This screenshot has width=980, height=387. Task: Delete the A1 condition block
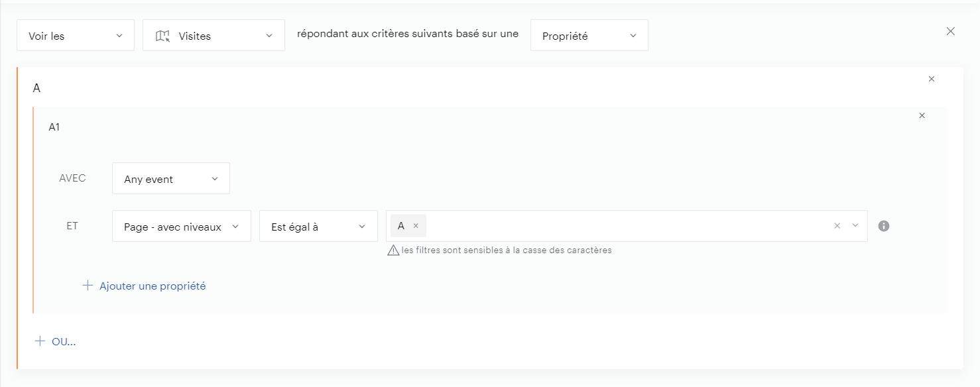click(922, 115)
